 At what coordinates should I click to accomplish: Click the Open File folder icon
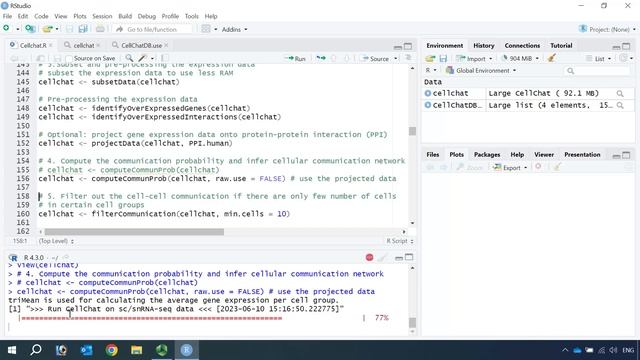coord(47,29)
